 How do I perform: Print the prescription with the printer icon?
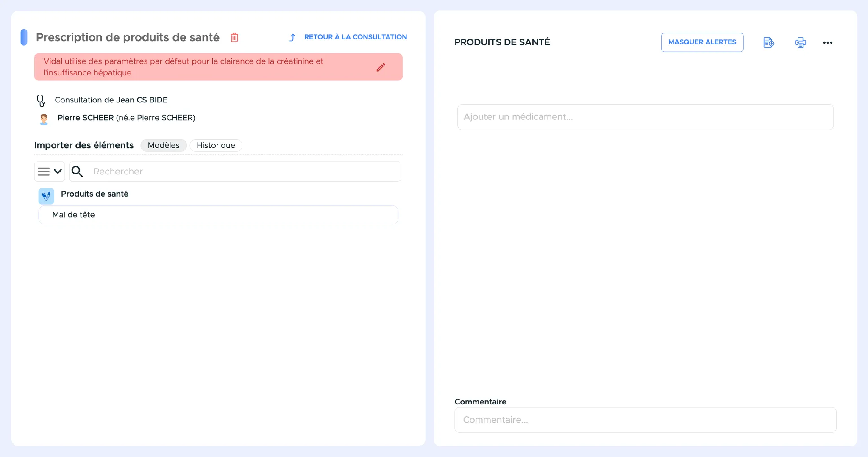pos(800,42)
